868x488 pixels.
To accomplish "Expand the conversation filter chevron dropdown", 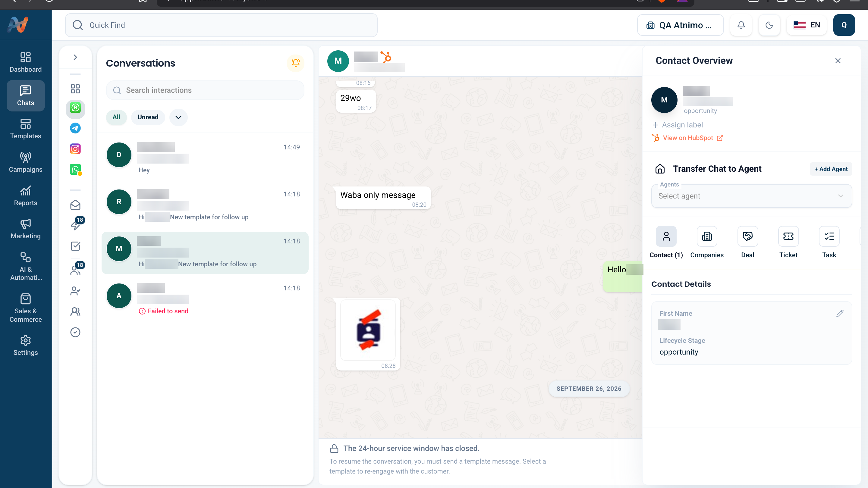I will point(178,117).
